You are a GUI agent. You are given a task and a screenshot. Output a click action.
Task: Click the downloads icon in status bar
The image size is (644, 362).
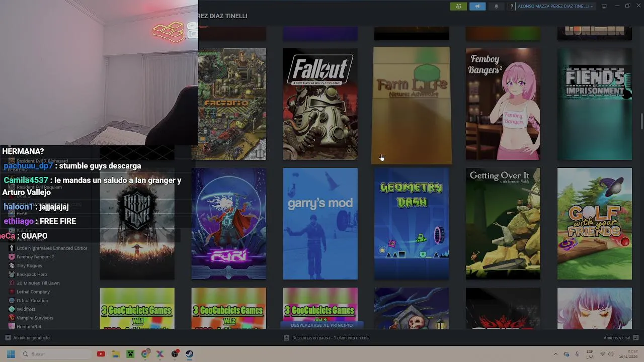click(286, 338)
